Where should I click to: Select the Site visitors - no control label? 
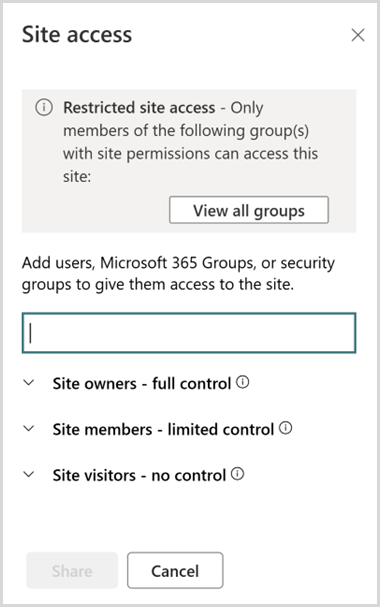139,475
